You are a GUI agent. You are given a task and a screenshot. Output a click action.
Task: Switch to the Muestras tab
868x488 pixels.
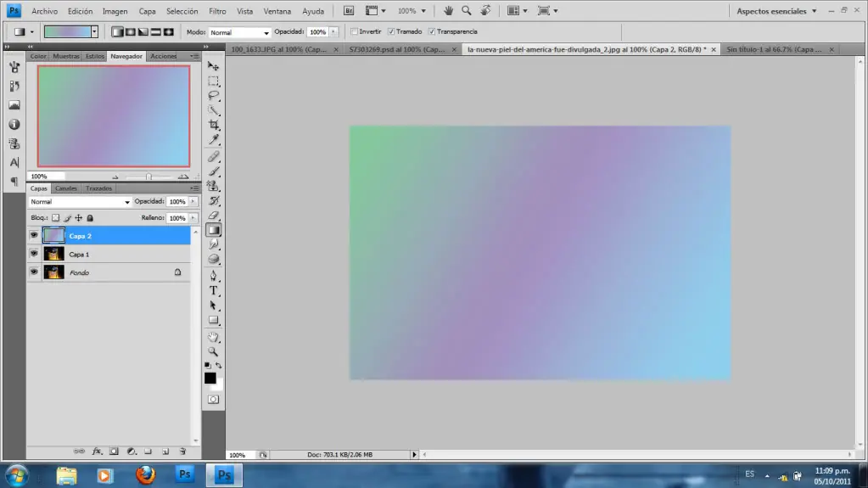pos(66,56)
